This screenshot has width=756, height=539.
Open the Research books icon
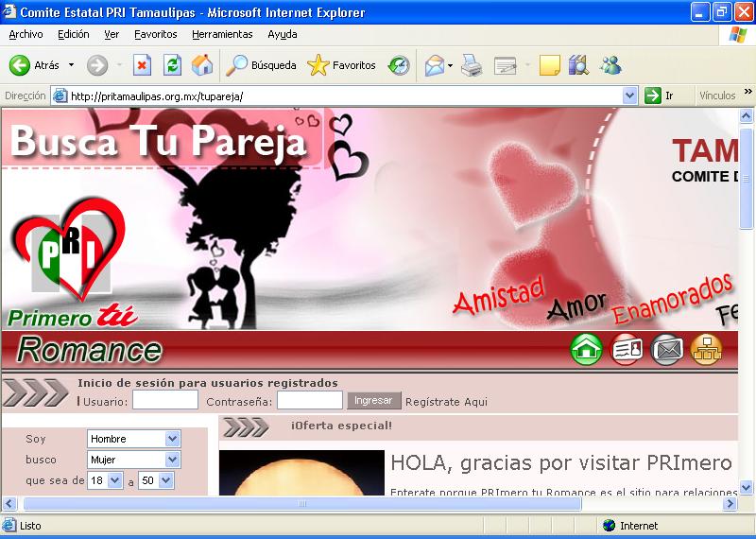pyautogui.click(x=578, y=65)
